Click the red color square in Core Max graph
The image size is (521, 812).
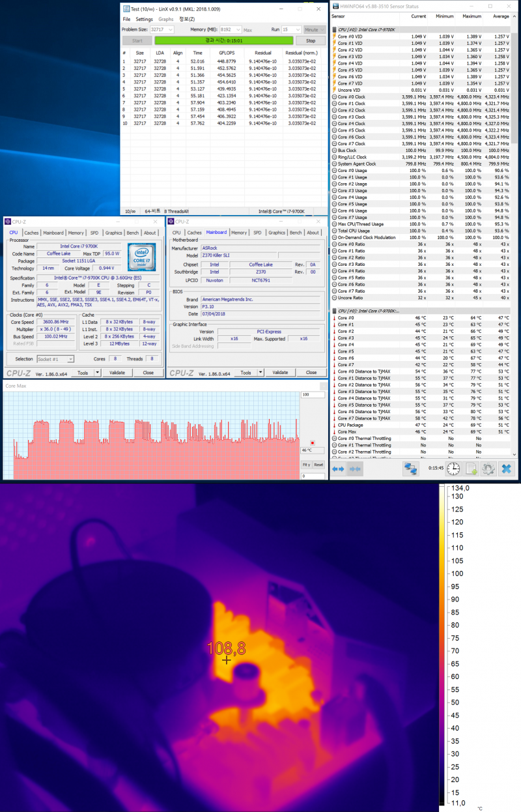[313, 442]
